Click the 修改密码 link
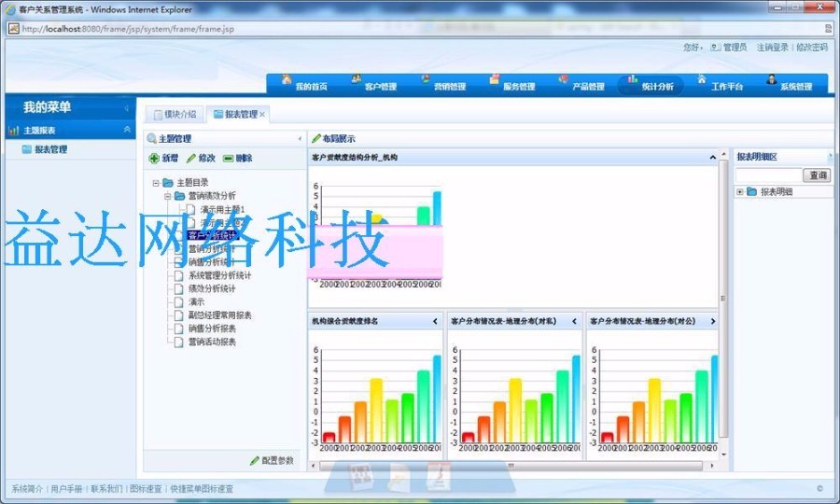 tap(812, 47)
